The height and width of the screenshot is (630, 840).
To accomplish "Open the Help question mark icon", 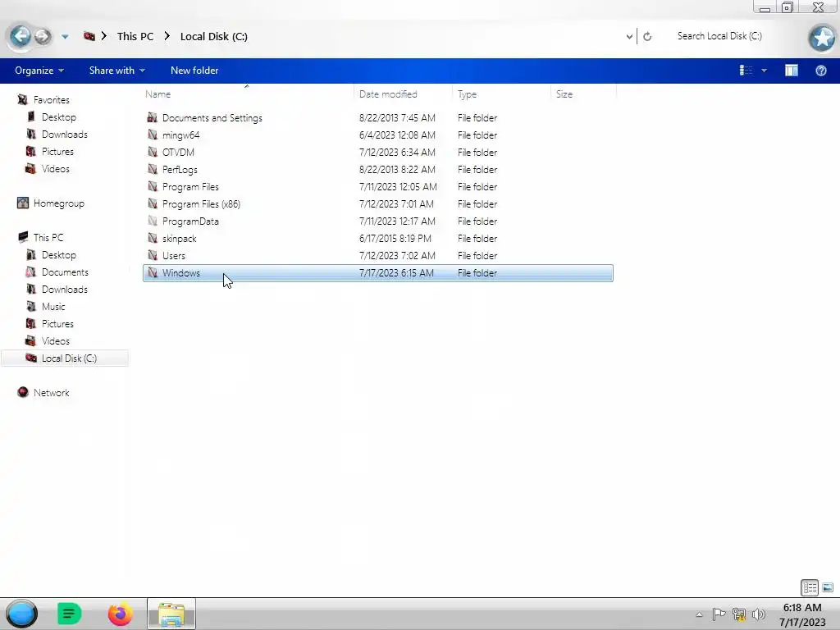I will click(x=820, y=71).
